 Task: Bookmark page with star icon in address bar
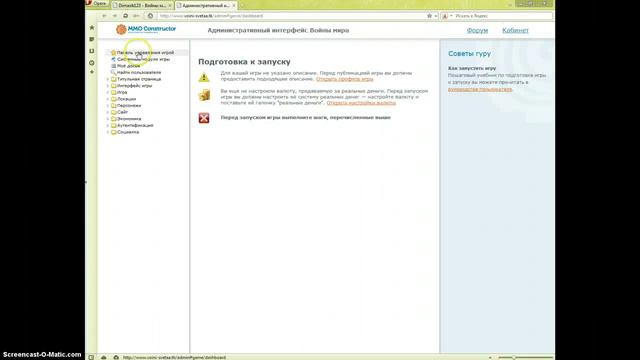(429, 16)
